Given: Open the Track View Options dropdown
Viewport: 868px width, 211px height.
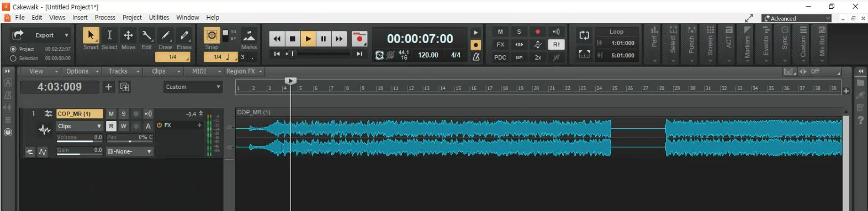Looking at the screenshot, I should coord(82,71).
